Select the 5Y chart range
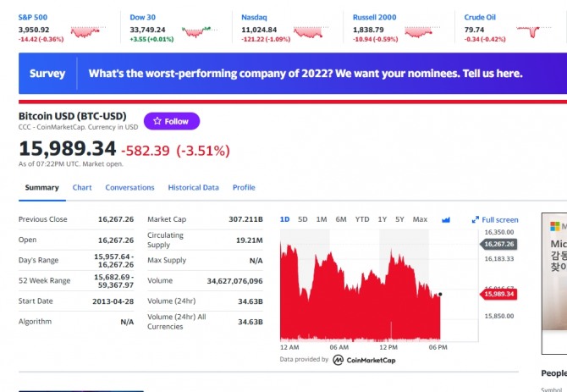Viewport: 567px width, 392px height. tap(399, 219)
